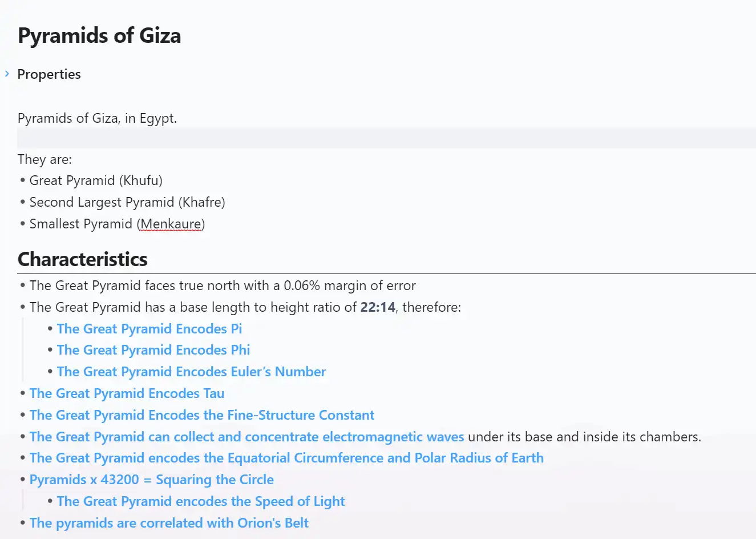Open Equatorial Circumference and Polar Radius link
Image resolution: width=756 pixels, height=539 pixels.
(286, 458)
